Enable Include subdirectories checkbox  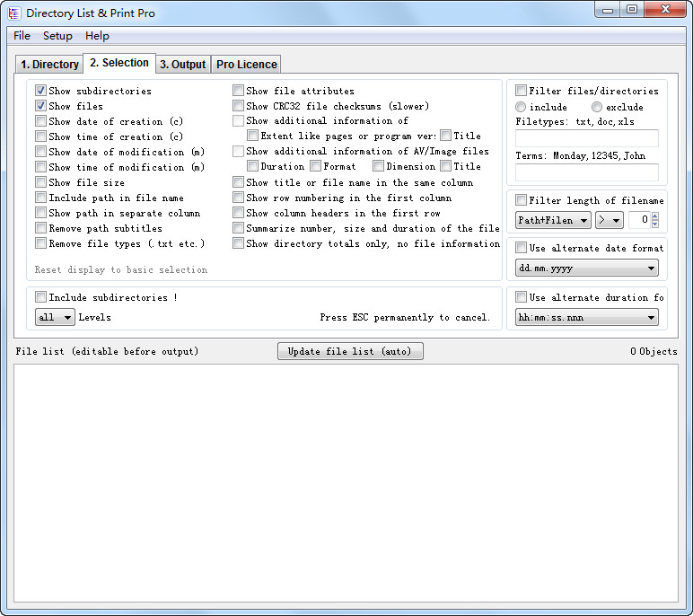[x=40, y=296]
